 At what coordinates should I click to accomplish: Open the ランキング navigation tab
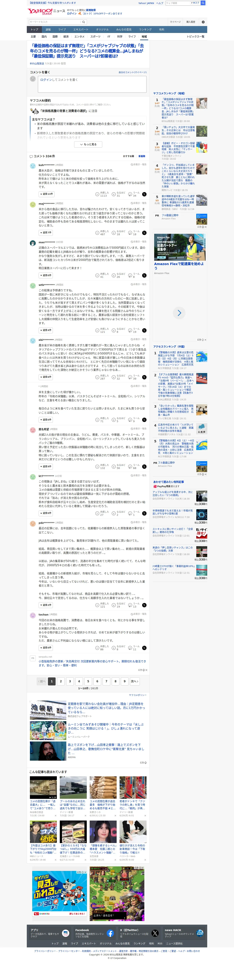click(x=145, y=29)
